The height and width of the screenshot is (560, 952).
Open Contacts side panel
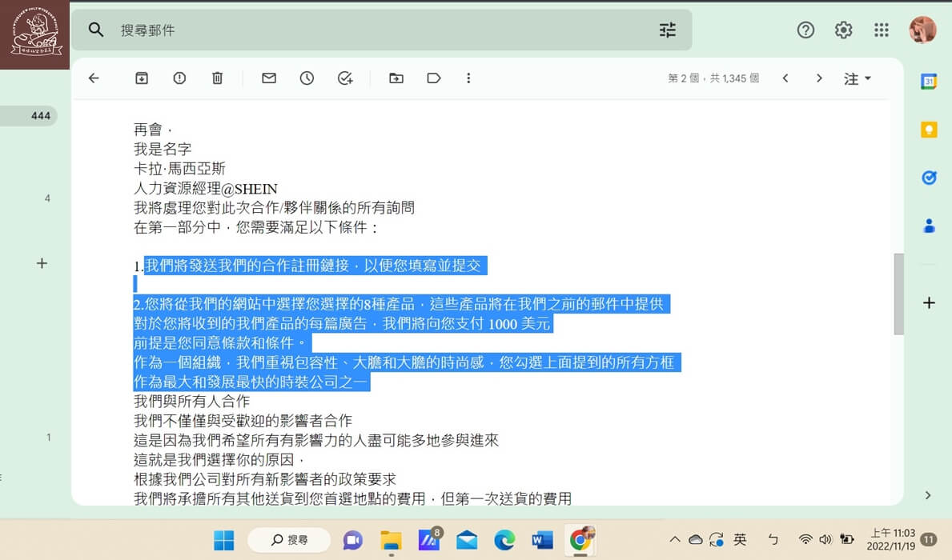(928, 226)
